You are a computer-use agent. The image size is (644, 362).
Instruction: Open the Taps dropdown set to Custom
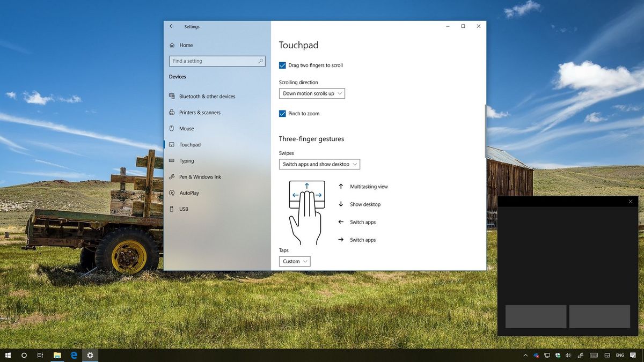click(x=294, y=261)
